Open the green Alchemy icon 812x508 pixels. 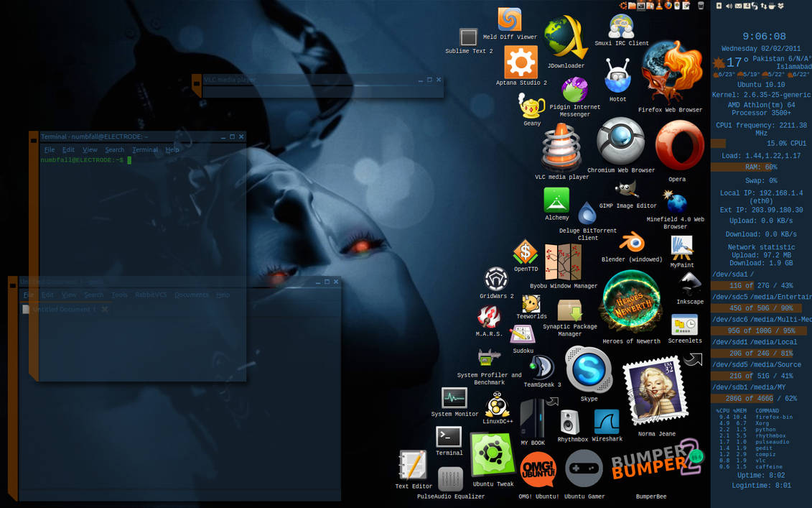(556, 200)
